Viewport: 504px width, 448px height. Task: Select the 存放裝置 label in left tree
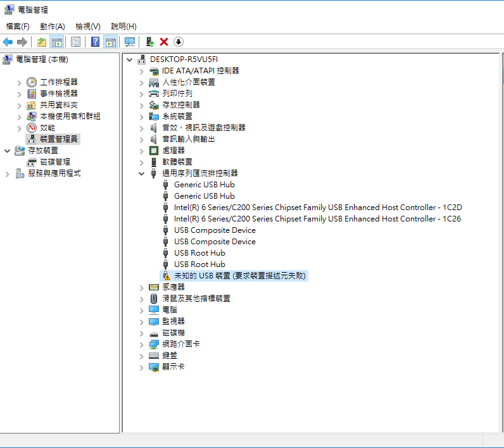tap(43, 151)
